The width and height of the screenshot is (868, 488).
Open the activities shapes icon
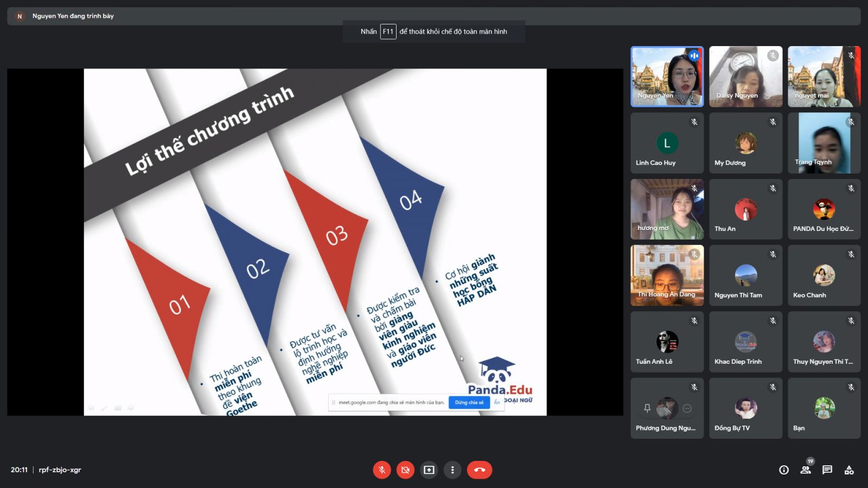(x=849, y=470)
